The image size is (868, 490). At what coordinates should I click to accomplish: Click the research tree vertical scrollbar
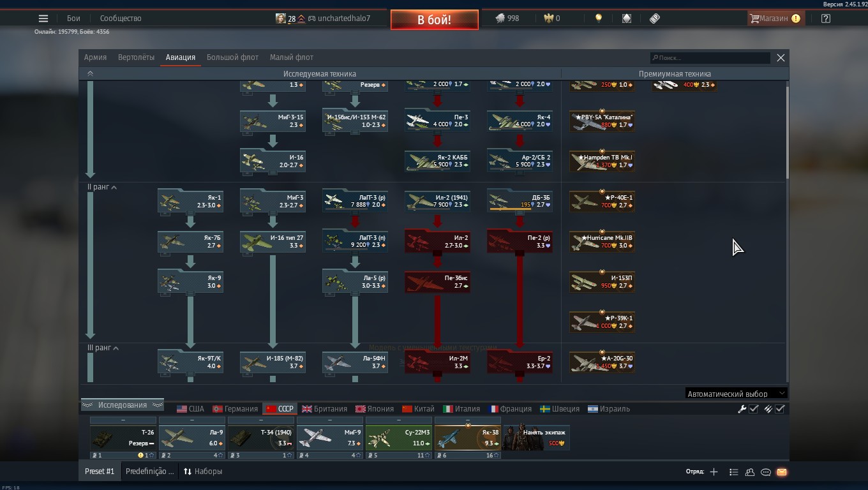pyautogui.click(x=787, y=133)
